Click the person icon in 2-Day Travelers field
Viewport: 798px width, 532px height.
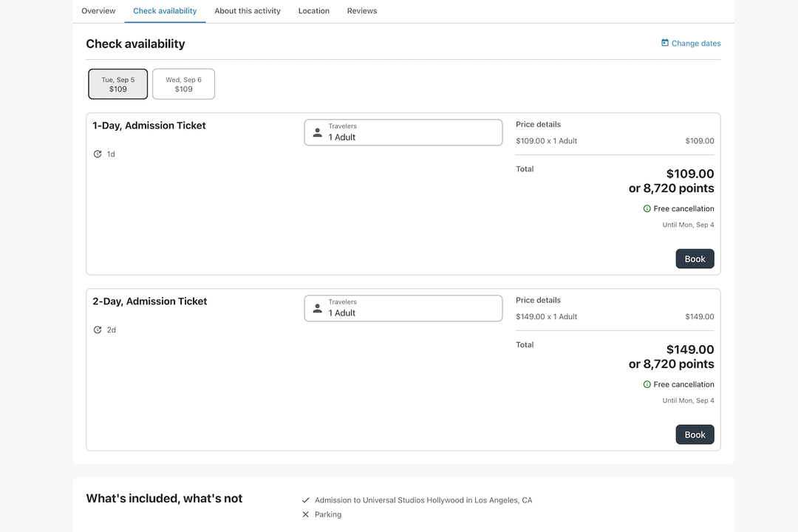pos(318,308)
